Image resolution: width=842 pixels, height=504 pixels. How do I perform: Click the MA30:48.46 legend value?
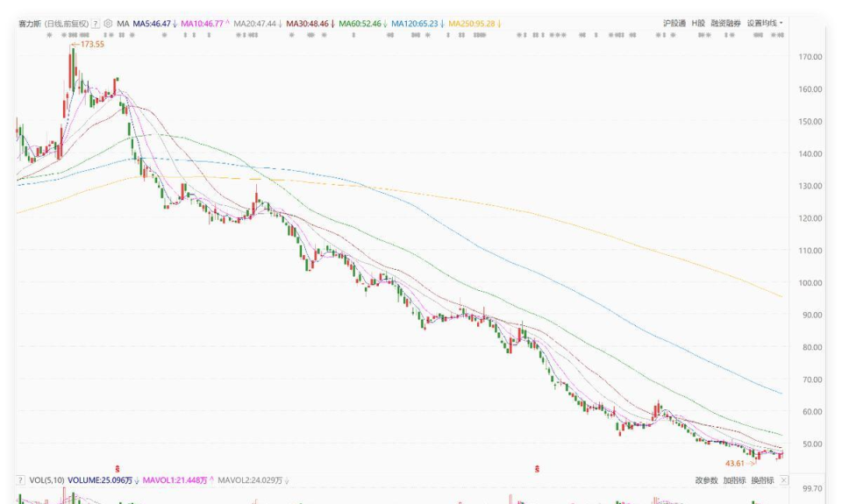click(x=307, y=24)
